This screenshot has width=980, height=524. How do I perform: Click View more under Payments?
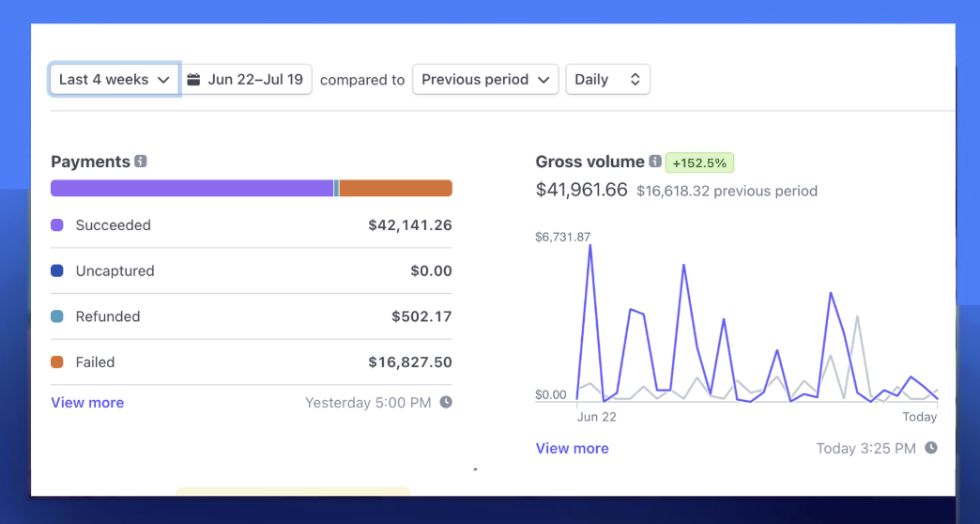point(87,403)
